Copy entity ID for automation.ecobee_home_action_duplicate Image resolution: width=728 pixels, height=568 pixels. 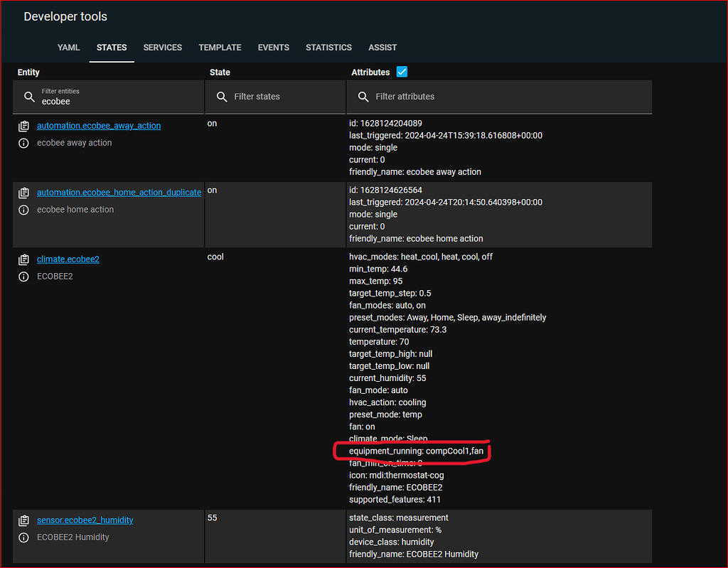click(x=23, y=193)
